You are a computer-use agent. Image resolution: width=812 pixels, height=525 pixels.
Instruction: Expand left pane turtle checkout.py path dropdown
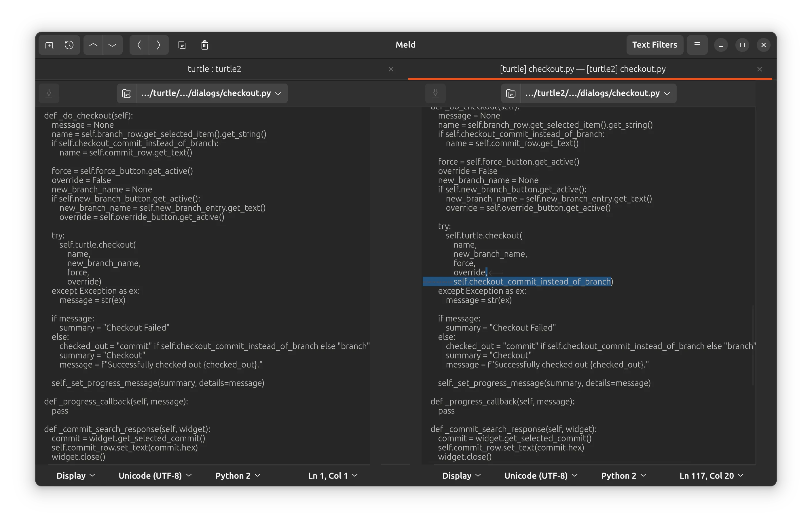click(x=212, y=93)
